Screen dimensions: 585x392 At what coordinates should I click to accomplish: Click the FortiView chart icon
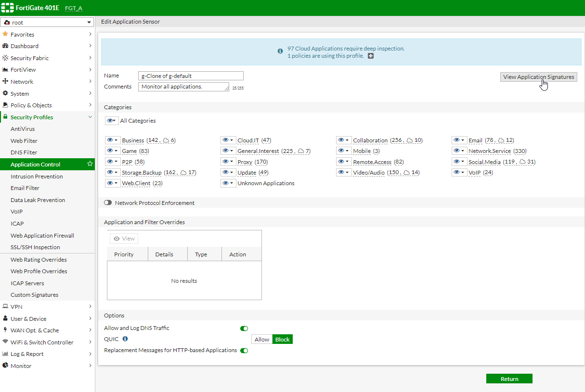click(5, 70)
